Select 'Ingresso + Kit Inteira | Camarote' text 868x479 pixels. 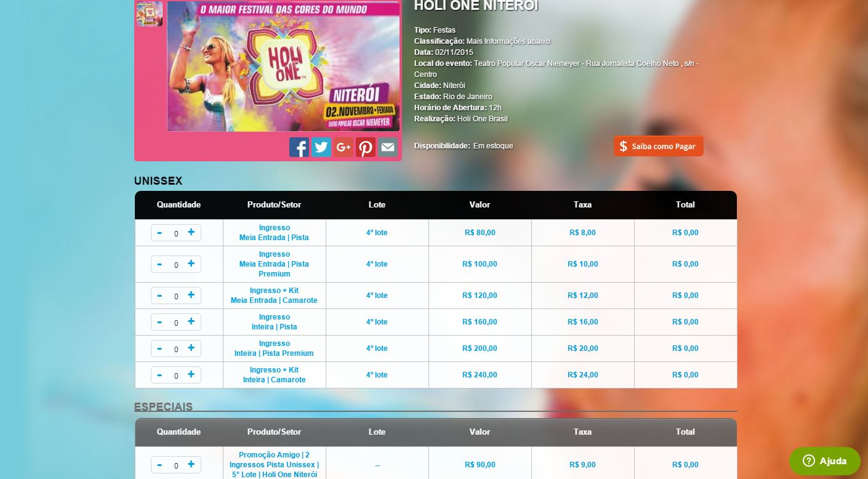coord(274,375)
